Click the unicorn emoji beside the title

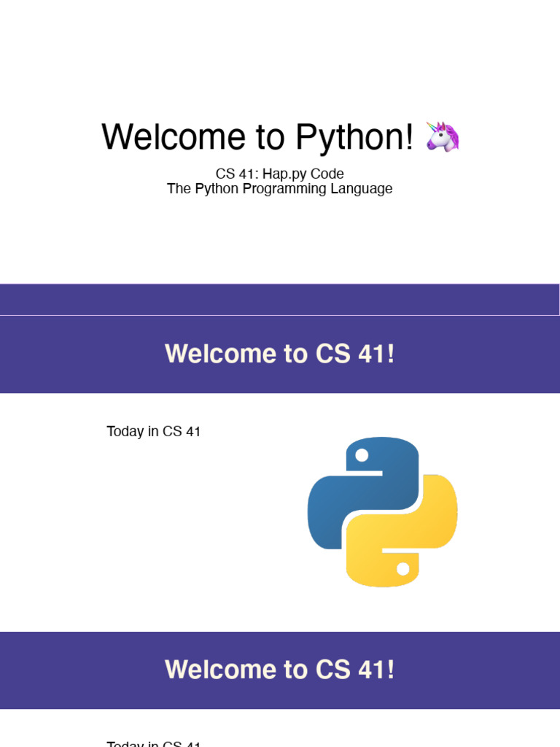click(443, 136)
